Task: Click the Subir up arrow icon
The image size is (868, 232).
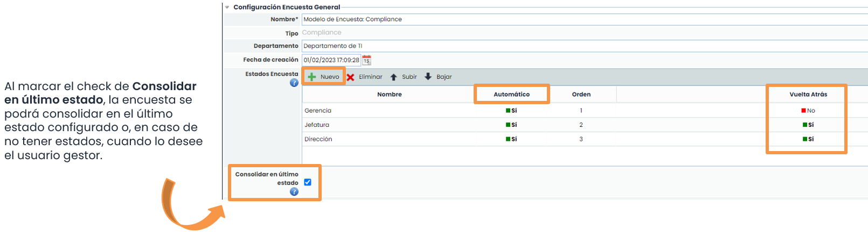Action: pyautogui.click(x=394, y=77)
